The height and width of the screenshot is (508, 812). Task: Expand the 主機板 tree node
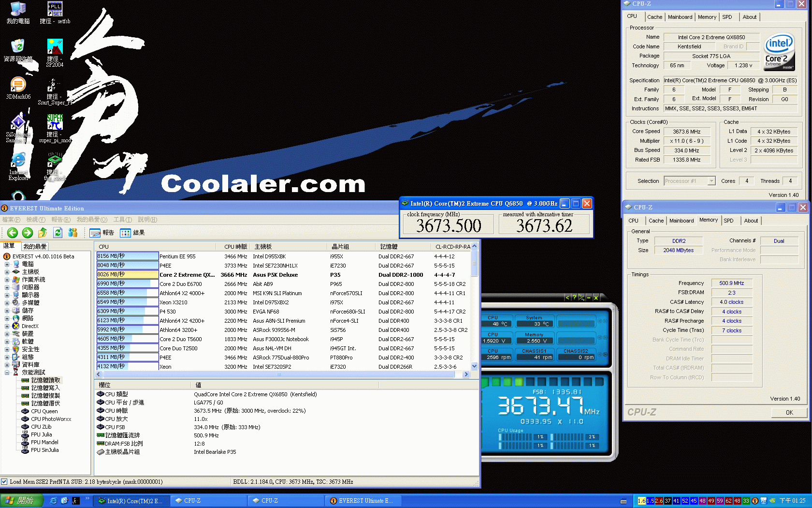tap(7, 272)
